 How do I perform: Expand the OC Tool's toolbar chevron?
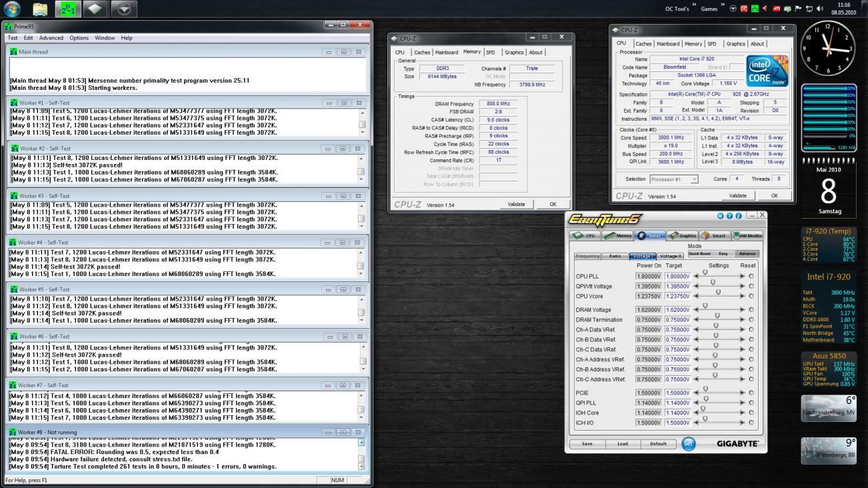pyautogui.click(x=693, y=5)
